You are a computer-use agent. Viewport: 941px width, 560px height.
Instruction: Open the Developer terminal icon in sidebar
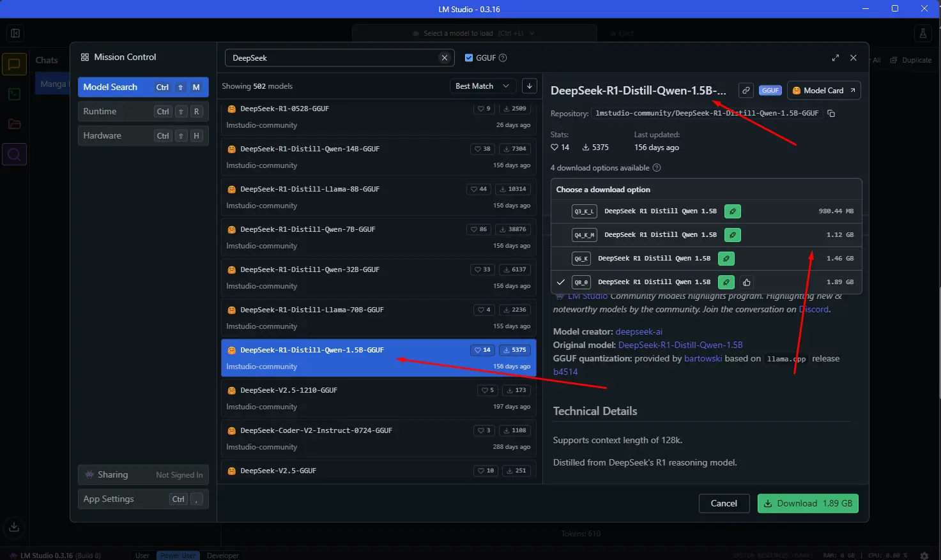(x=14, y=94)
